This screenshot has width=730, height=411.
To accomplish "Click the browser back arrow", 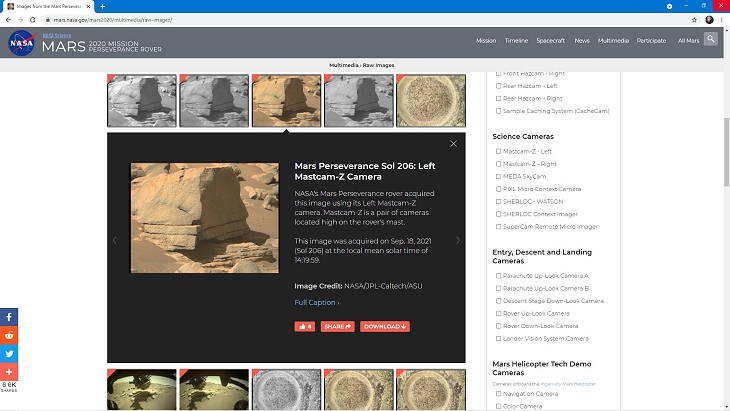I will click(8, 20).
